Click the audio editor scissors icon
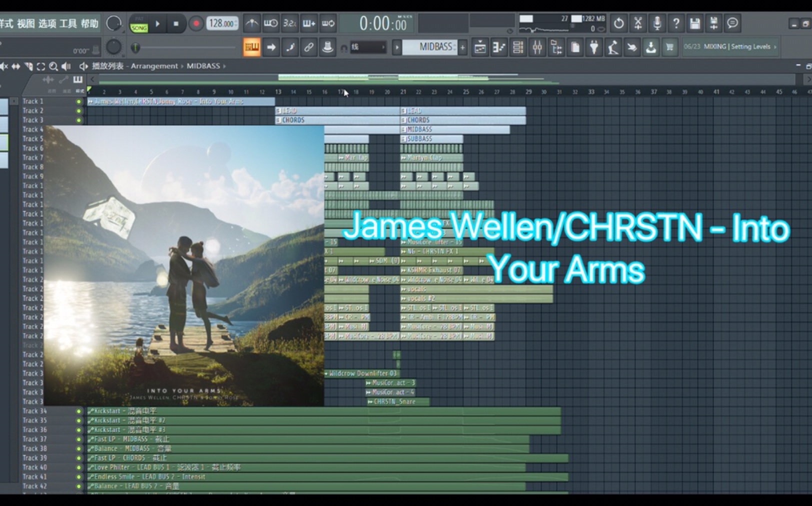 point(638,23)
